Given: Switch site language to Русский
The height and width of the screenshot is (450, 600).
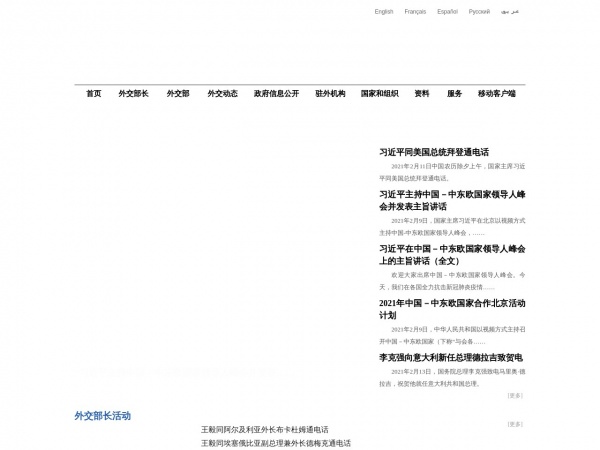Looking at the screenshot, I should (x=479, y=11).
